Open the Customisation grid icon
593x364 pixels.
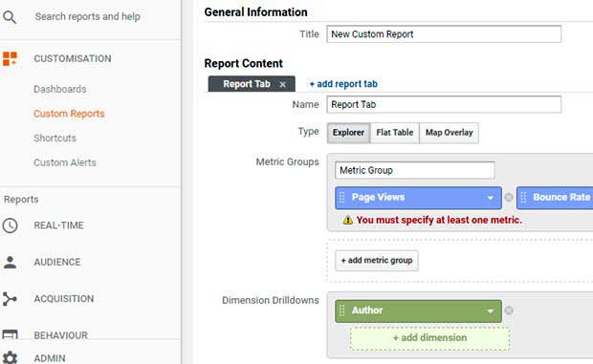point(10,59)
